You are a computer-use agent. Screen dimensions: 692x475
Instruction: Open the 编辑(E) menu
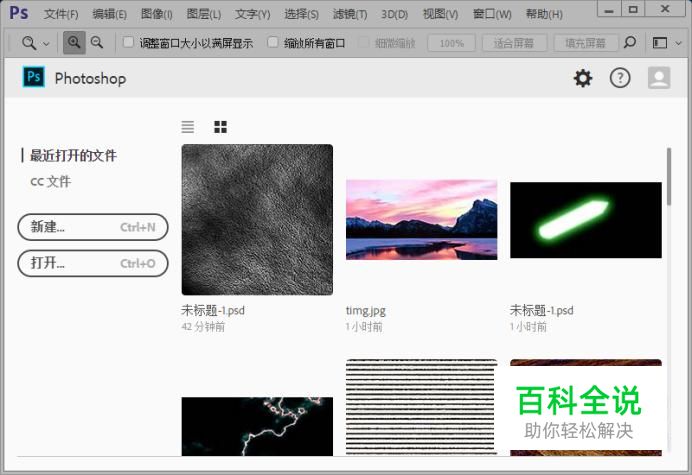[109, 14]
